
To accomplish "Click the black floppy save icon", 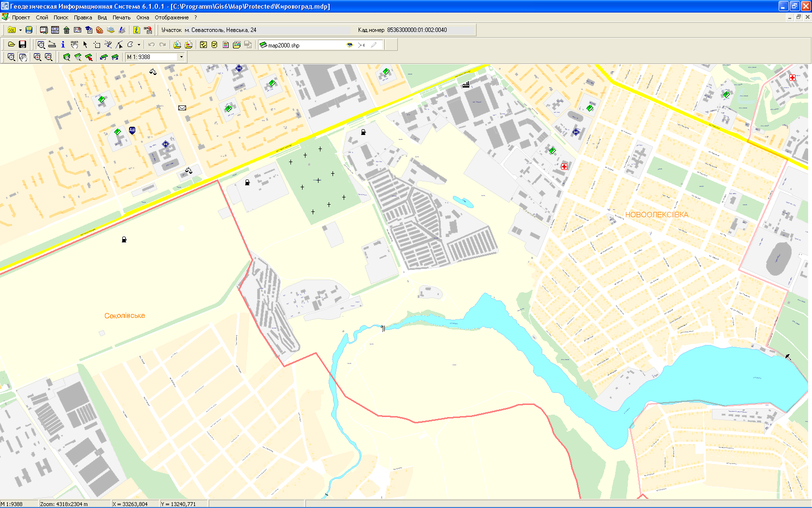I will click(22, 45).
